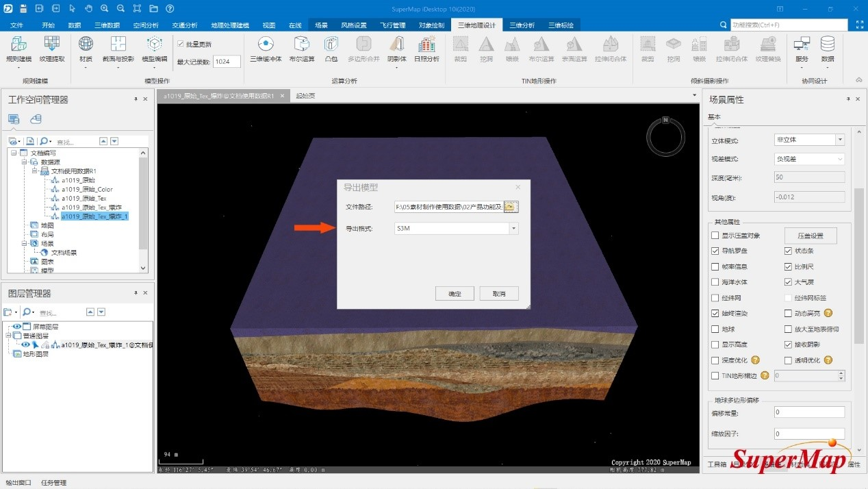
Task: Open the 起始页 document tab
Action: 305,96
